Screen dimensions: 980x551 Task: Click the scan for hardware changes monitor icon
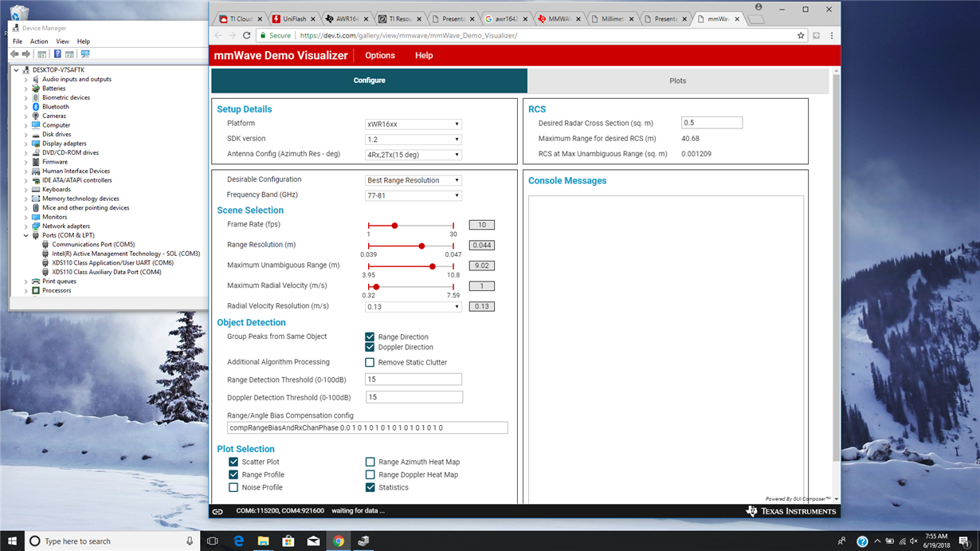click(85, 54)
